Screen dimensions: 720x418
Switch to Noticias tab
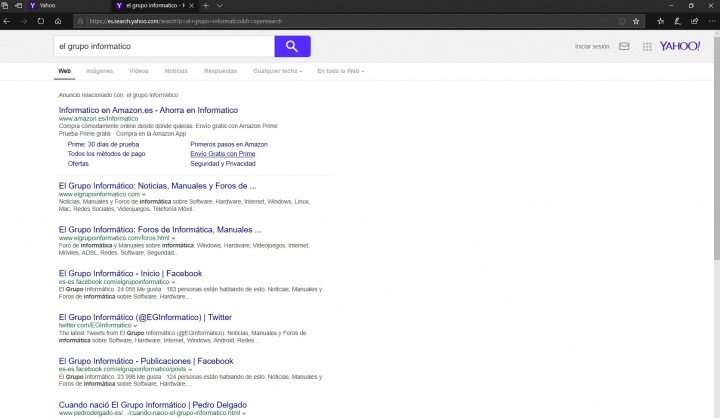click(x=176, y=71)
